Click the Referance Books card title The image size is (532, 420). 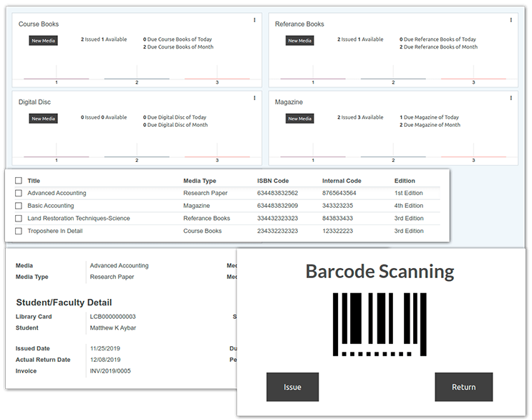299,24
